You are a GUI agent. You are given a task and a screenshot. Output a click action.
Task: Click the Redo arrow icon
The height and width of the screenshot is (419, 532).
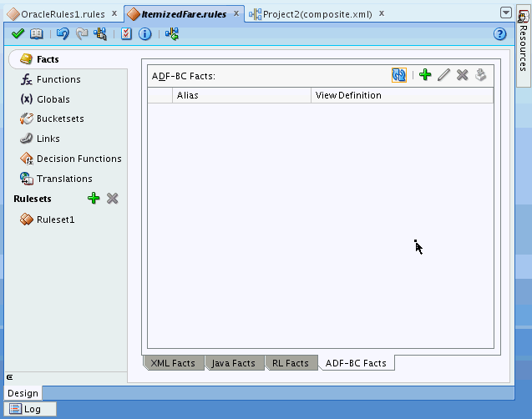tap(82, 33)
